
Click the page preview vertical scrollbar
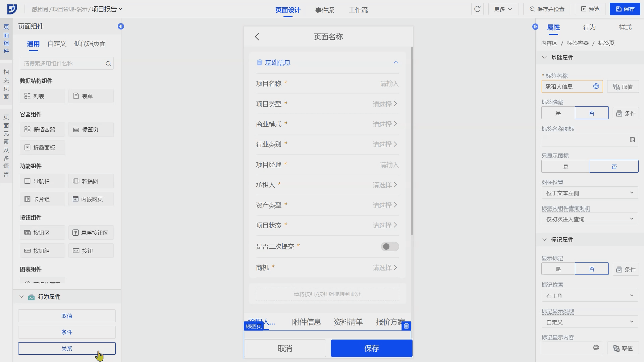point(412,141)
